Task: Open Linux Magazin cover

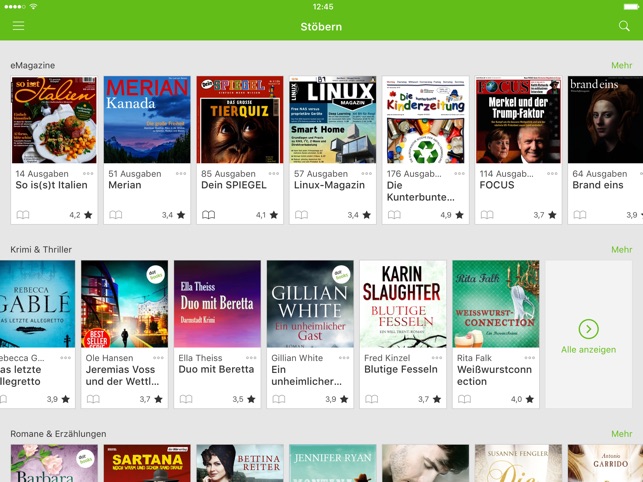Action: tap(333, 119)
